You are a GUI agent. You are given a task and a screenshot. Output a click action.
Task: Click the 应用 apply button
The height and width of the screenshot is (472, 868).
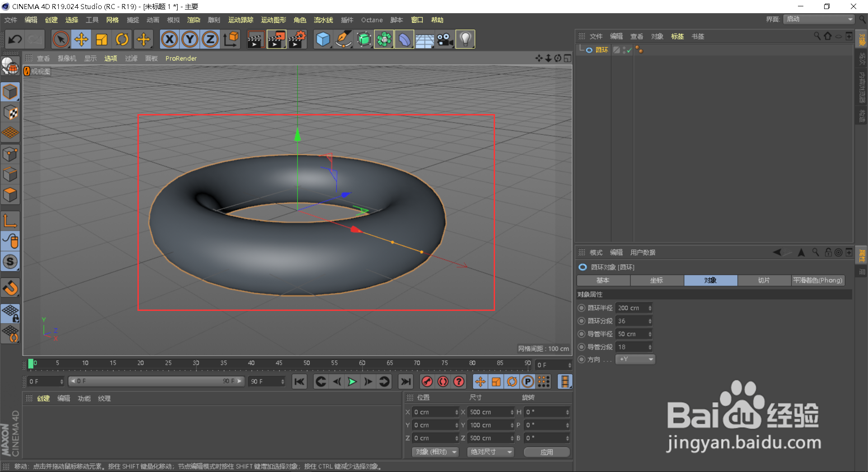click(x=547, y=452)
